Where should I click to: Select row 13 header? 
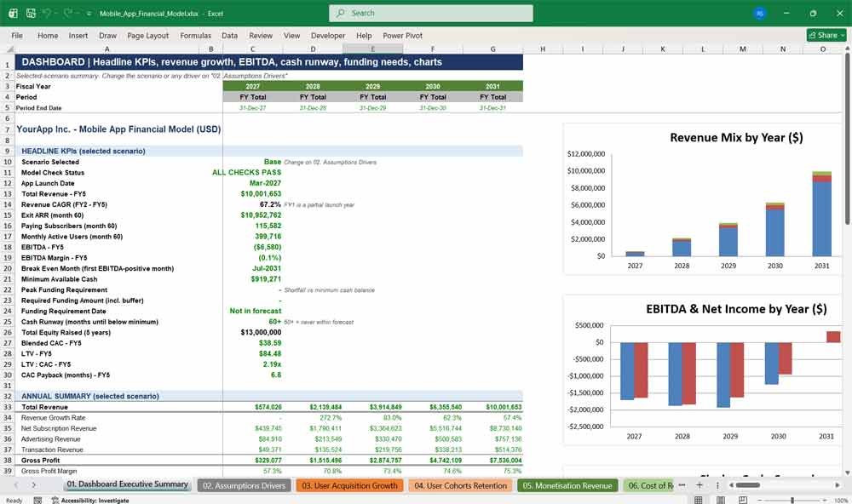pos(8,194)
